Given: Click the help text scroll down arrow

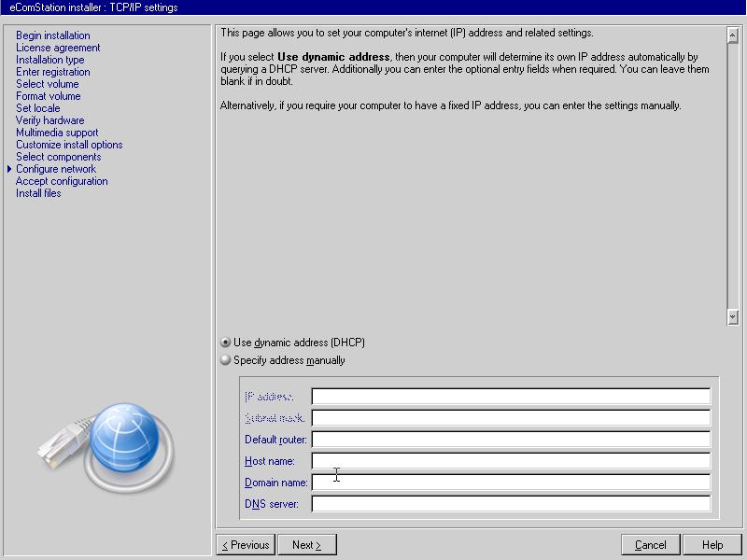Looking at the screenshot, I should pos(733,316).
